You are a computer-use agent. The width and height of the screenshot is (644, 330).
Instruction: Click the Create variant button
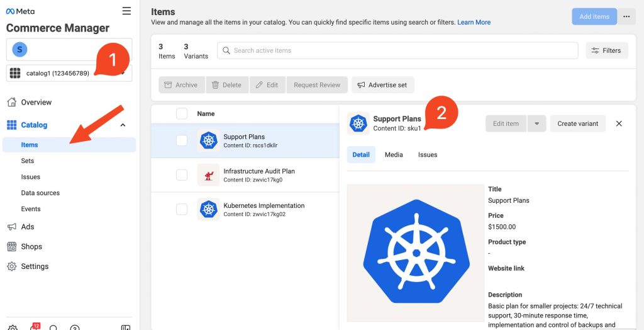[577, 123]
